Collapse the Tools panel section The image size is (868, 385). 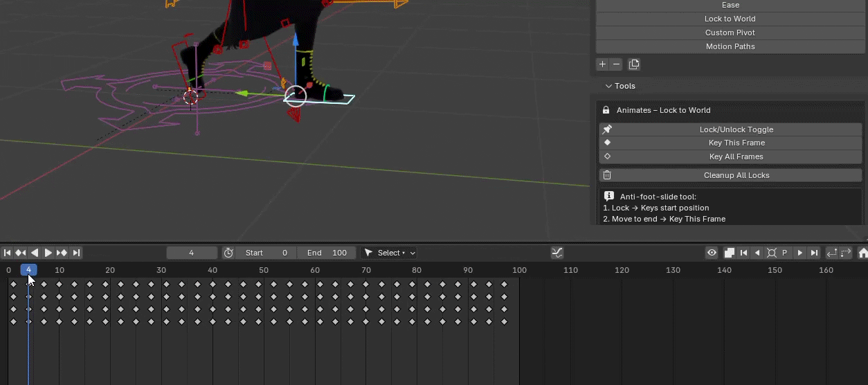click(609, 86)
